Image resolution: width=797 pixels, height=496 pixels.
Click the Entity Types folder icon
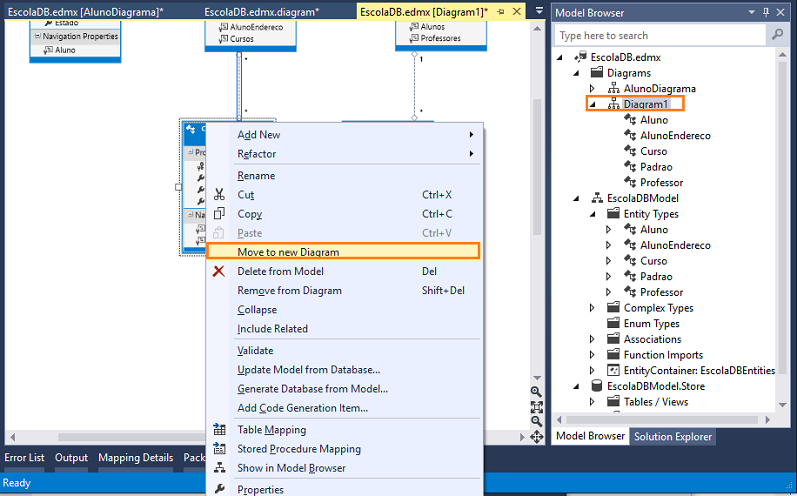click(x=614, y=213)
